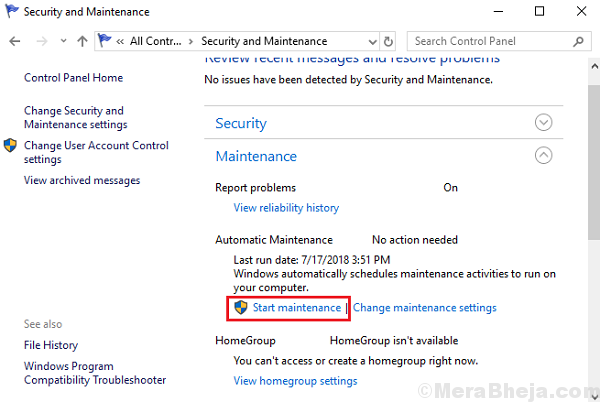This screenshot has width=600, height=402.
Task: Open the address bar history dropdown
Action: coord(372,41)
